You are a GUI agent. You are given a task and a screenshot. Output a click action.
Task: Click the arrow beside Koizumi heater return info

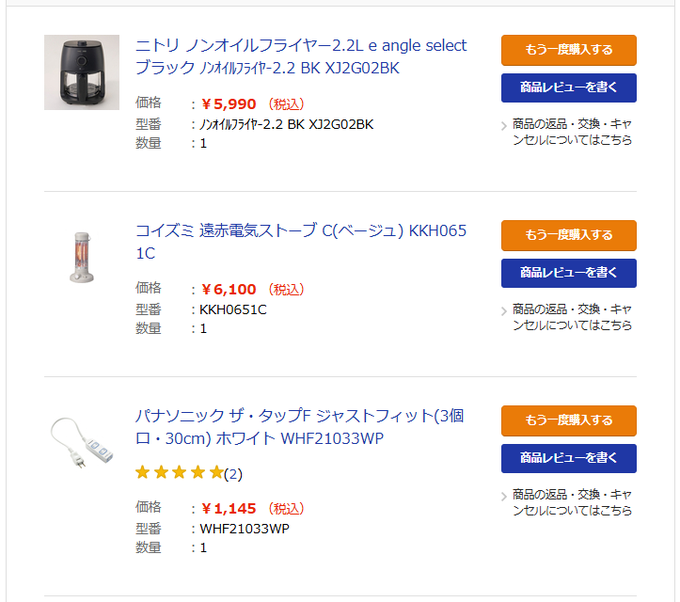pyautogui.click(x=503, y=311)
